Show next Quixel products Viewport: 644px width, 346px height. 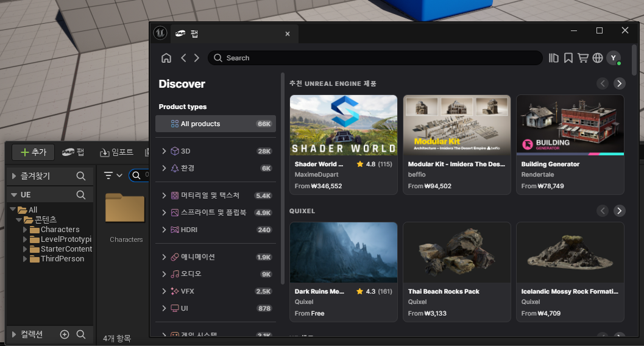point(620,211)
